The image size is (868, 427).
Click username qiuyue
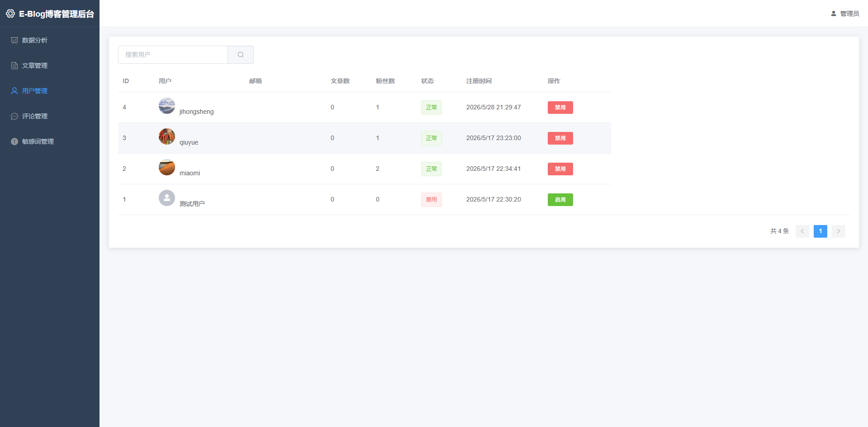point(189,142)
